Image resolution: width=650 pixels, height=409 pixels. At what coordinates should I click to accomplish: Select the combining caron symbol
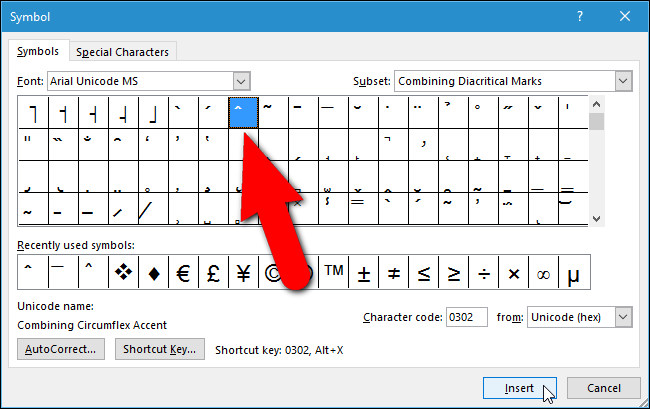tap(543, 113)
